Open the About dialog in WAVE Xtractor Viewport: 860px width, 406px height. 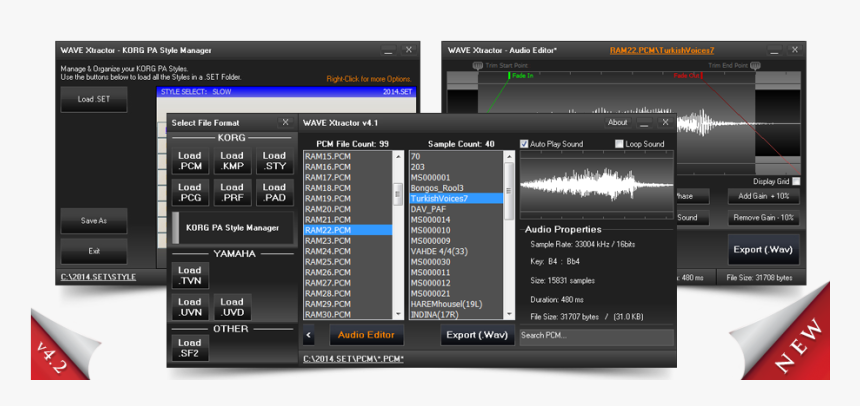618,122
